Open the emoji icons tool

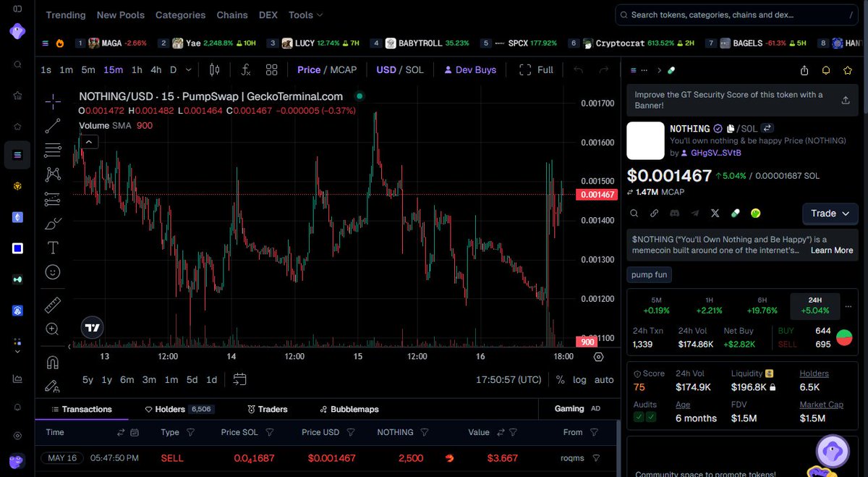[53, 272]
